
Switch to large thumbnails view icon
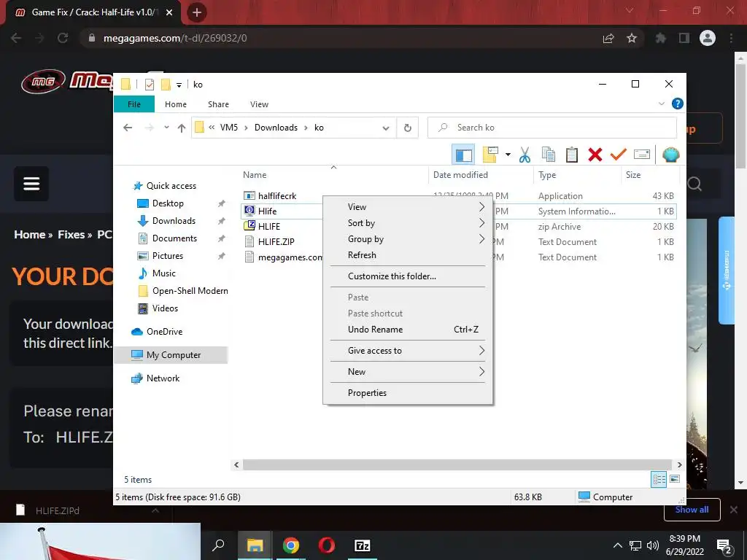click(x=675, y=479)
